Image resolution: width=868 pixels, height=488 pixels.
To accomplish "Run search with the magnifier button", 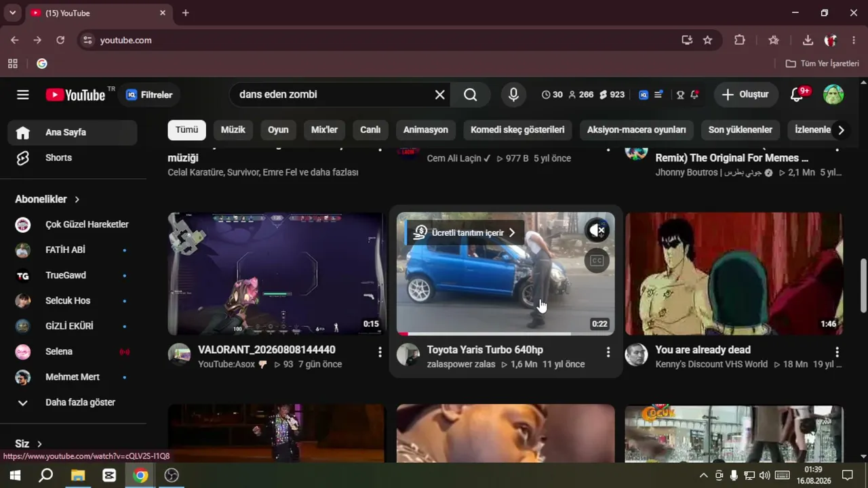I will tap(471, 95).
